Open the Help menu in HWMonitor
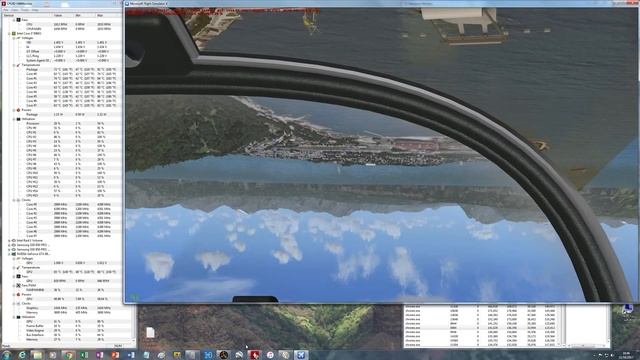 (x=35, y=10)
